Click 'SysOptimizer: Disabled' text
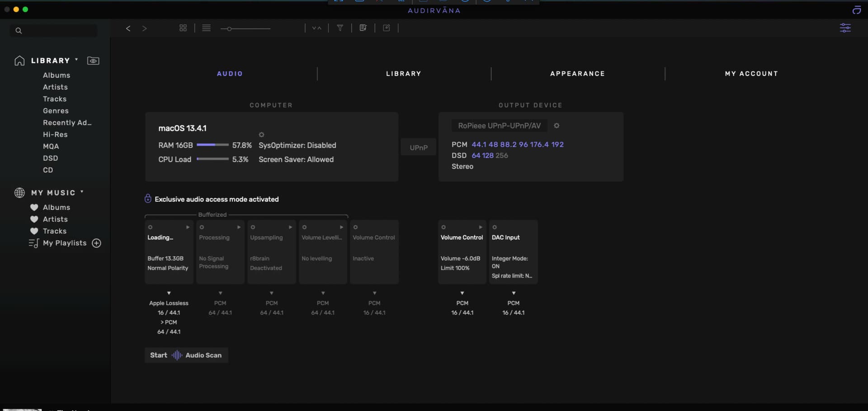 [x=297, y=145]
